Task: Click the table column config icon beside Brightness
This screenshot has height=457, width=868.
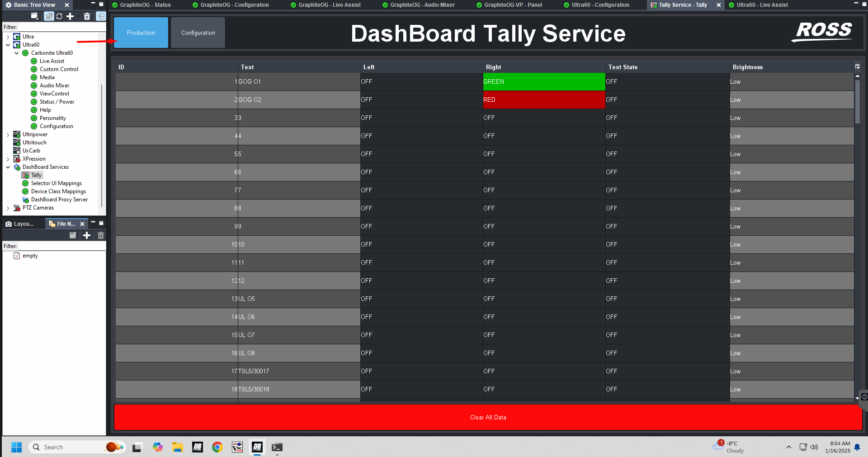Action: 857,67
